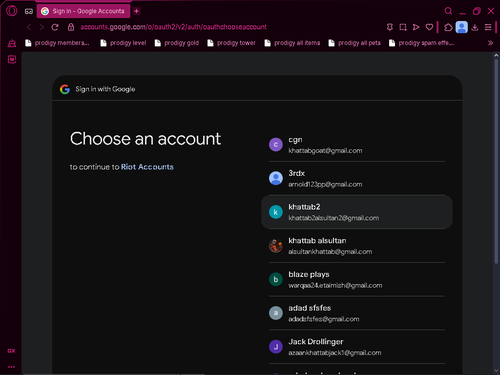The image size is (500, 375).
Task: Click the Sign in with Google text
Action: coord(105,89)
